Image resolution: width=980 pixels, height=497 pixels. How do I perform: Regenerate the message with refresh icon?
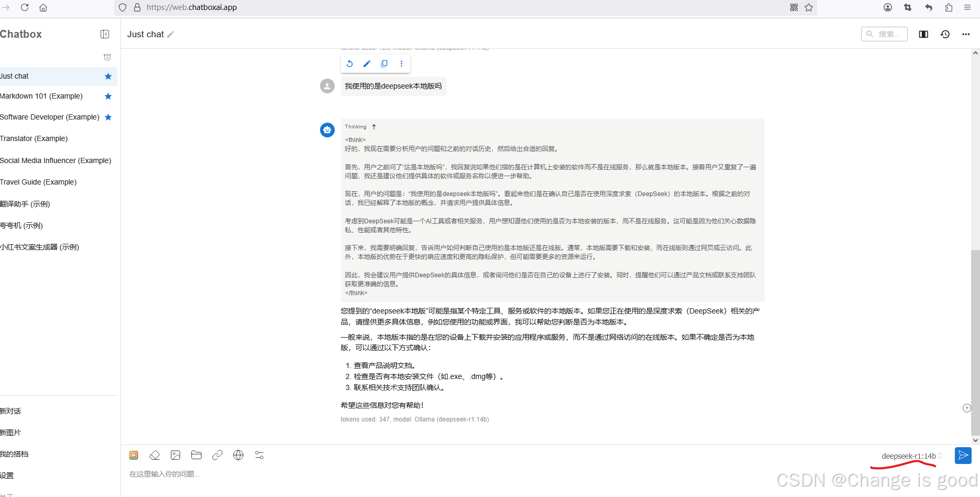350,63
